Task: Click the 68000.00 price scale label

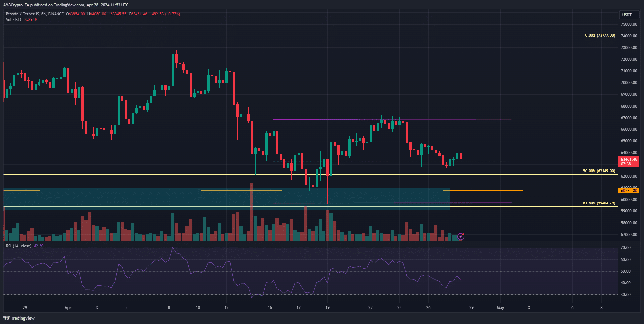Action: pos(629,106)
